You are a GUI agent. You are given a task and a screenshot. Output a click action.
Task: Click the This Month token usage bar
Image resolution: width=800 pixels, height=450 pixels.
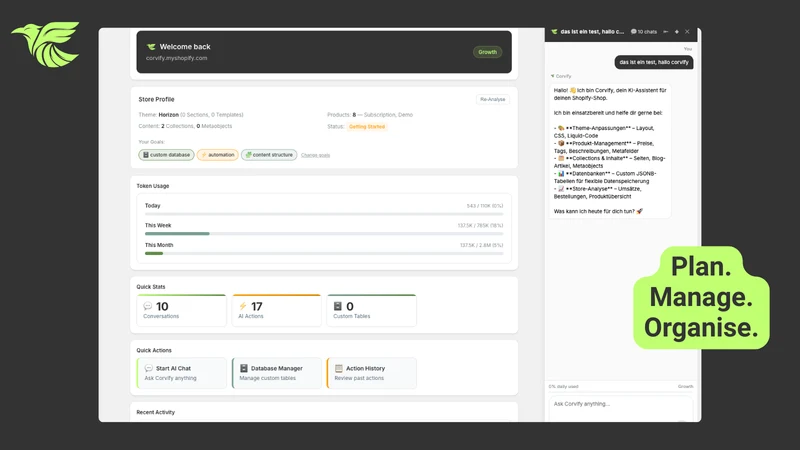[x=324, y=253]
